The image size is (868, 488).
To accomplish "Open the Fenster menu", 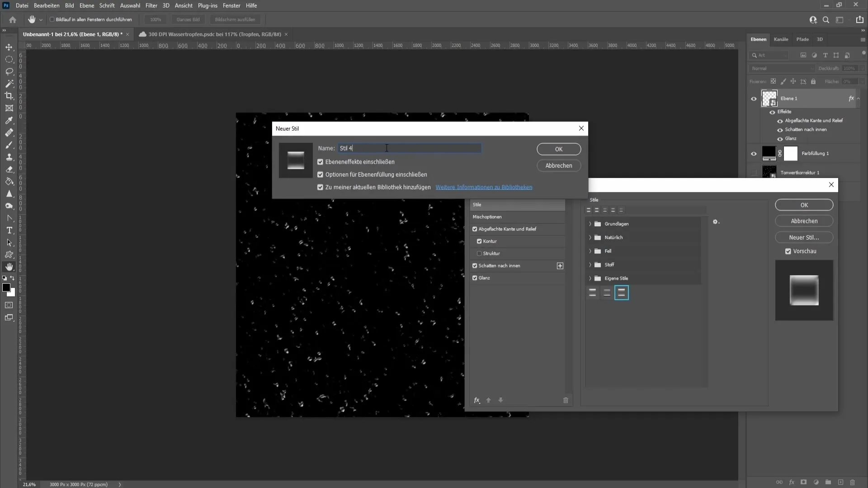I will (x=231, y=5).
